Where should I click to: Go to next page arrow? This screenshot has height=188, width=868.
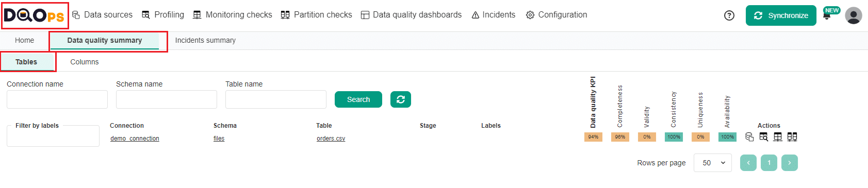(790, 163)
